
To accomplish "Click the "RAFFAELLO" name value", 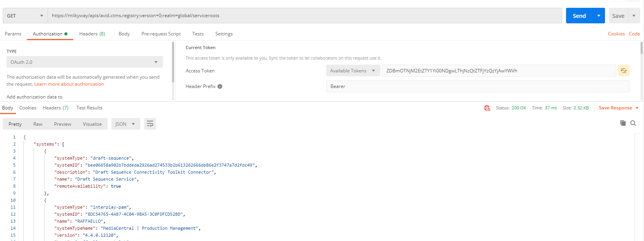I will pyautogui.click(x=89, y=221).
